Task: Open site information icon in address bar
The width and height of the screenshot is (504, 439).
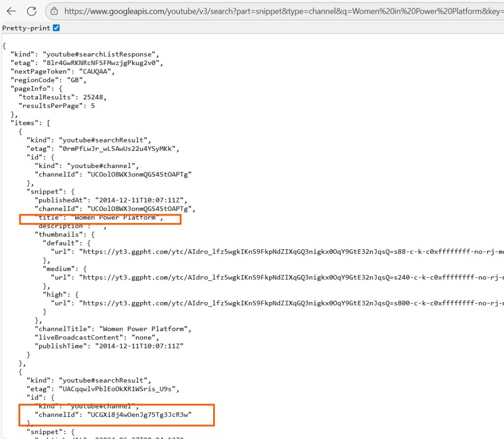Action: coord(55,11)
